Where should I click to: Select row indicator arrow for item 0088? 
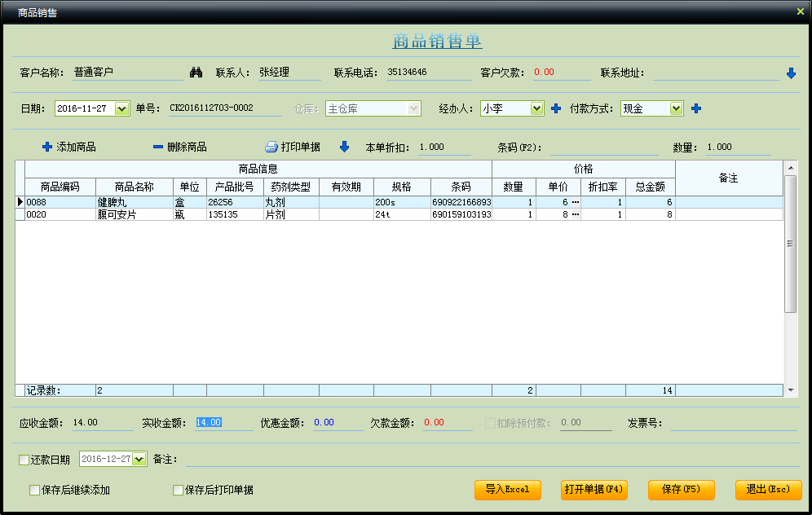pos(20,202)
